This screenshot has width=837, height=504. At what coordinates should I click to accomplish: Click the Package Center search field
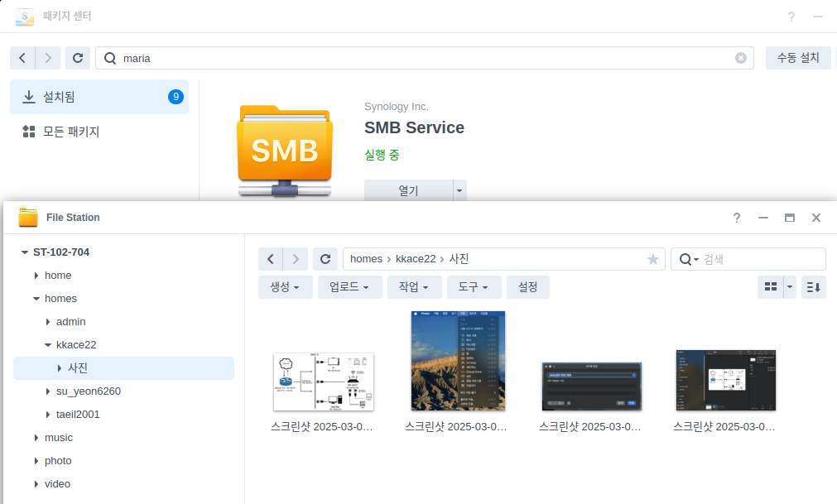pos(425,58)
